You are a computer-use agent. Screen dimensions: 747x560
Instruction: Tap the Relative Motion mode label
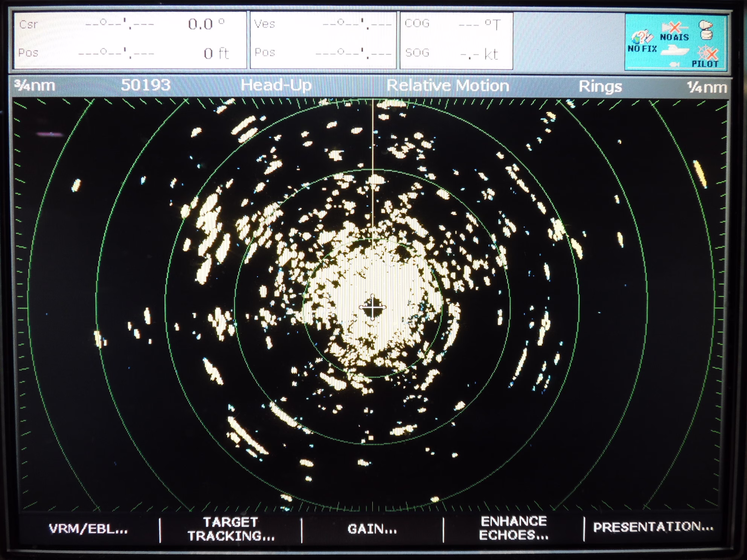pos(448,86)
